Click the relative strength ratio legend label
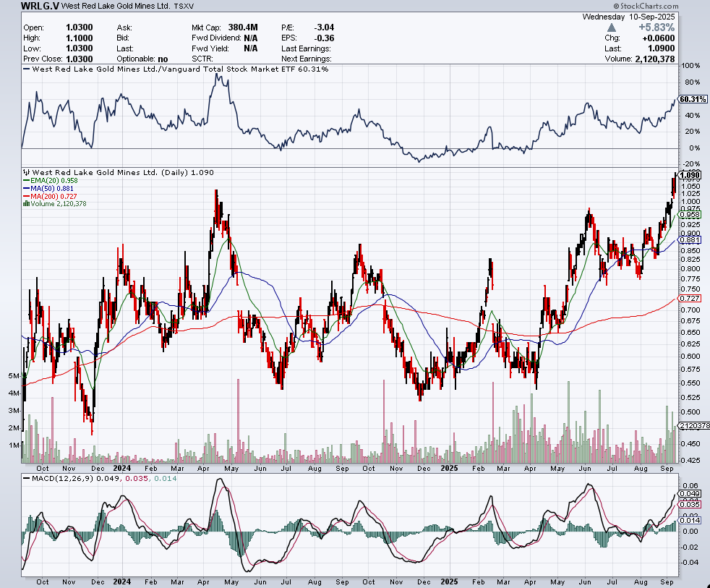The height and width of the screenshot is (588, 710). pyautogui.click(x=176, y=69)
